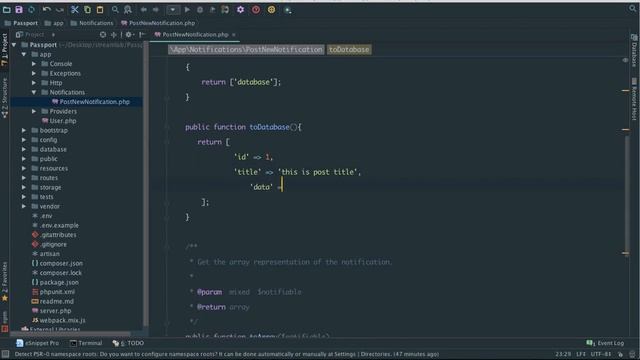Click the Copy icon in toolbar
Viewport: 640px width, 360px height.
[87, 9]
